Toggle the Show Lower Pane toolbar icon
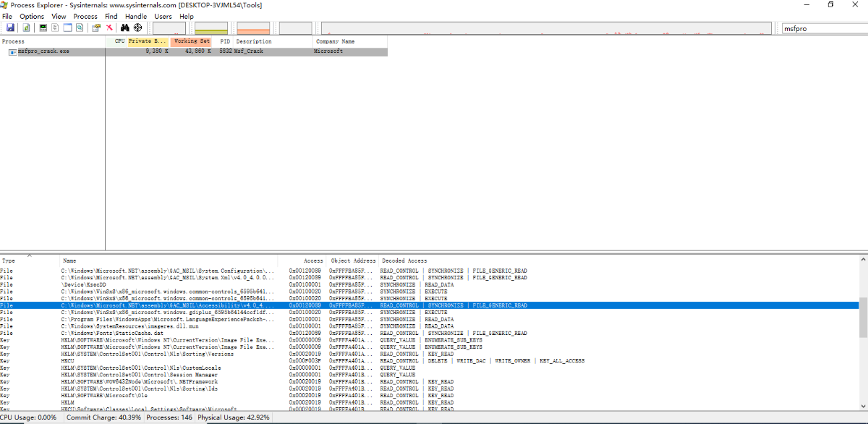 point(67,27)
